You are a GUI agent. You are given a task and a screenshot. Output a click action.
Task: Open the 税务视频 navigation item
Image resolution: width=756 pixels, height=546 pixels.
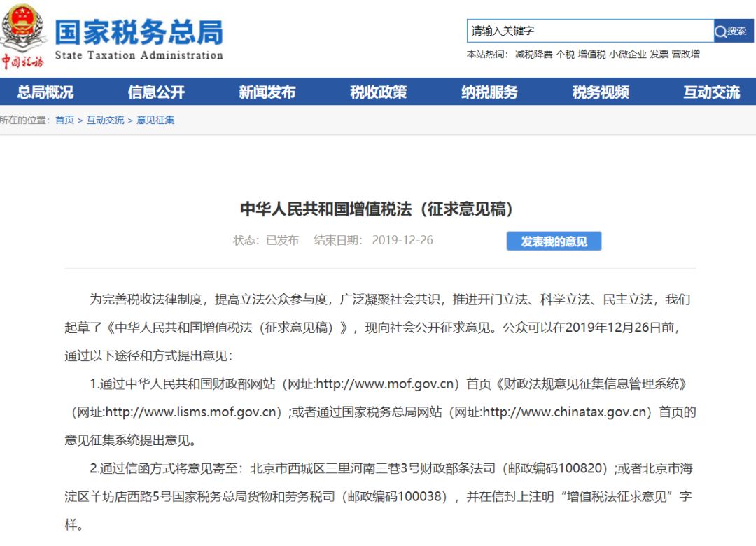click(x=601, y=92)
